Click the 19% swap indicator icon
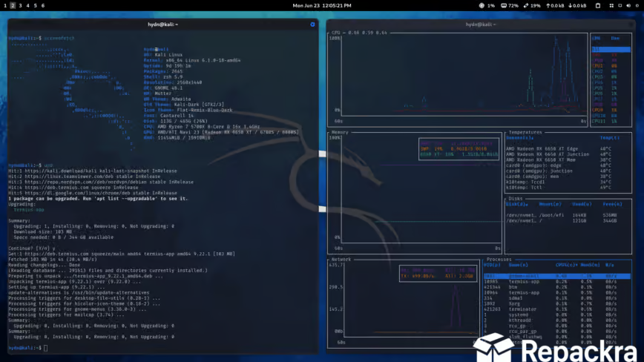Viewport: 644px width, 362px height. point(526,6)
